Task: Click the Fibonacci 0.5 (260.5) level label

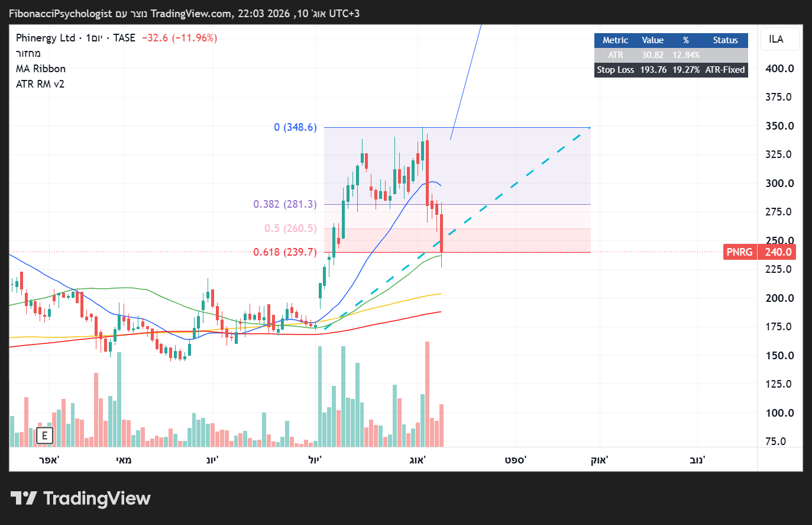Action: 290,228
